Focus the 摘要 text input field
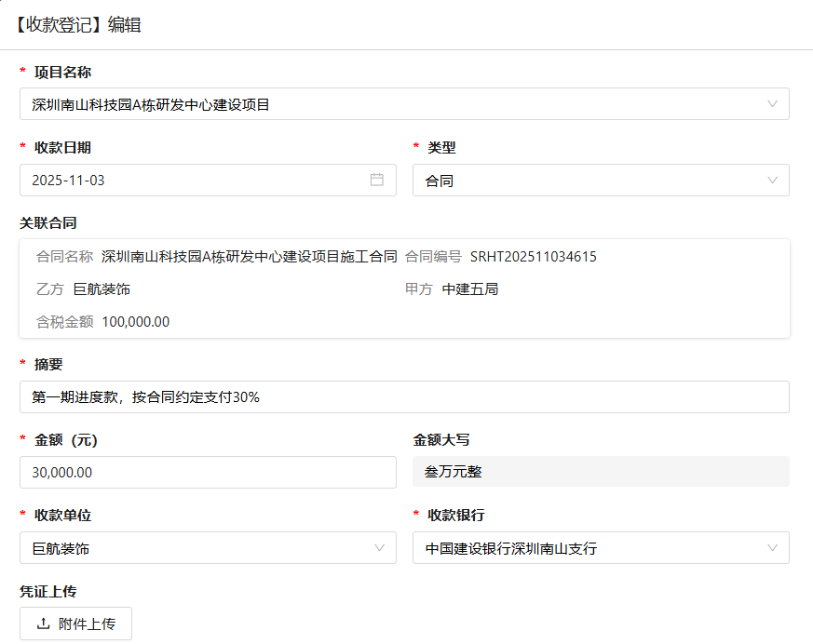The width and height of the screenshot is (813, 644). (404, 396)
